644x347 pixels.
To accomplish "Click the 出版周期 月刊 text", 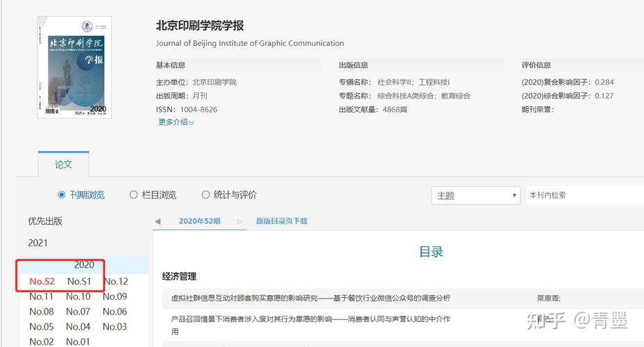I will 182,96.
